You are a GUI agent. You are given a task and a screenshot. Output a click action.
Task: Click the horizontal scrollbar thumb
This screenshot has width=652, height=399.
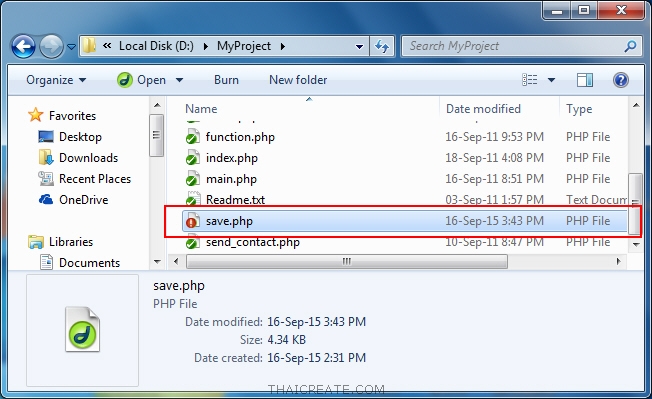(347, 261)
